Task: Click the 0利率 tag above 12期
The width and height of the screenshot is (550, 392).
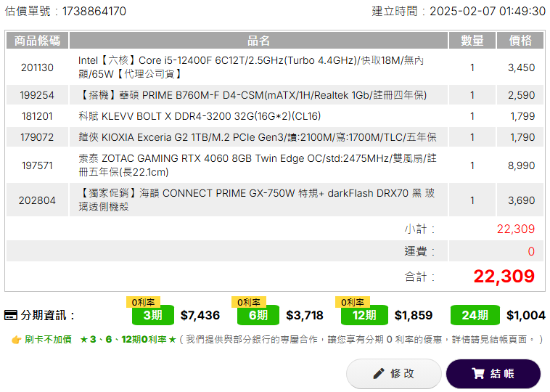Action: [353, 302]
